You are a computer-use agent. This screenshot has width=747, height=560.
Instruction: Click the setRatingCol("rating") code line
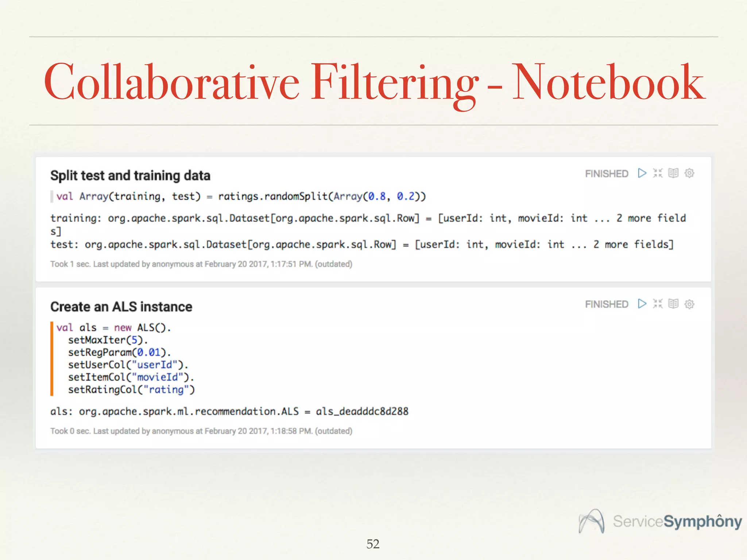[x=131, y=390]
